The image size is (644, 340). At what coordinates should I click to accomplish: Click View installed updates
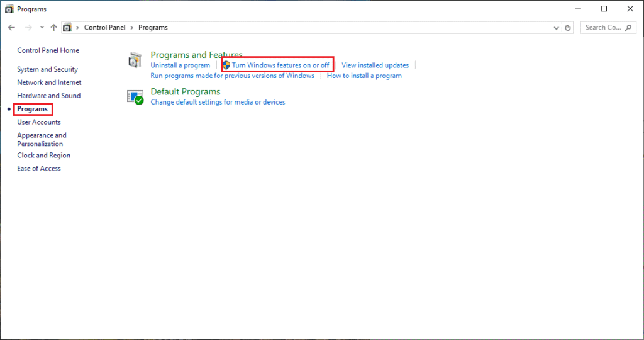(x=375, y=65)
